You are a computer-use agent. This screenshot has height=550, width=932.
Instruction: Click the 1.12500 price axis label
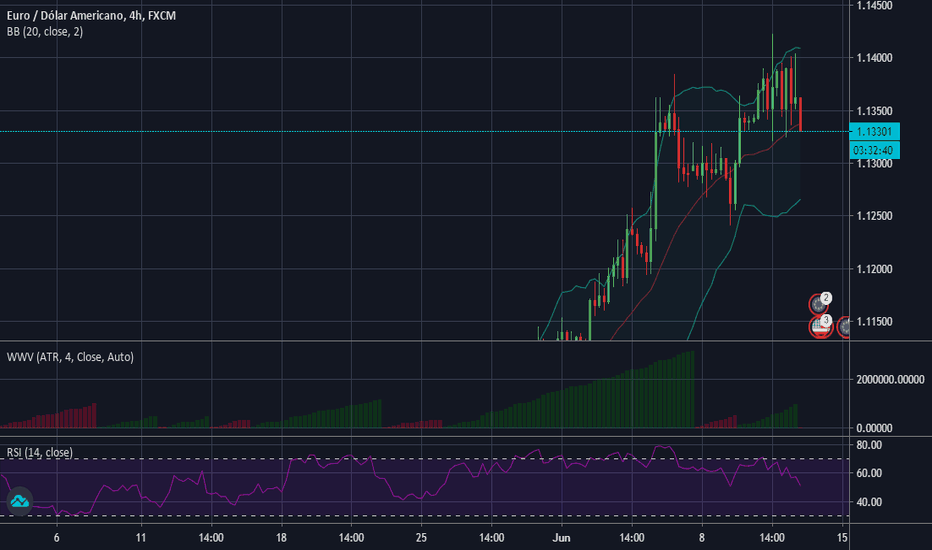(x=874, y=216)
